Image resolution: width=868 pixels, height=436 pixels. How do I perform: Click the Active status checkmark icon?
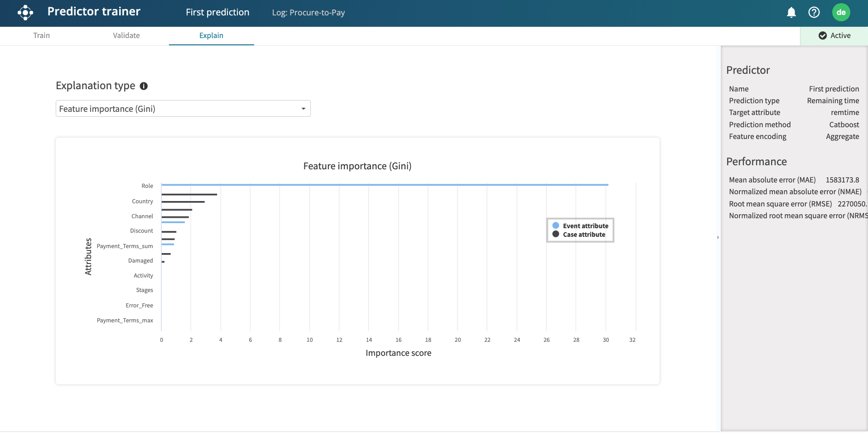coord(822,36)
